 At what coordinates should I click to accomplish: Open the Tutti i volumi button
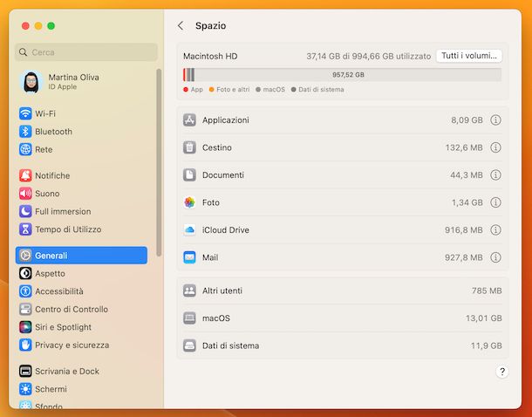[469, 56]
